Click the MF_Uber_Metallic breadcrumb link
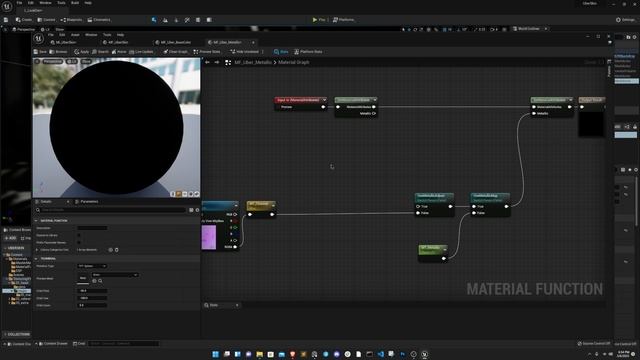Viewport: 640px width, 360px height. (x=253, y=62)
